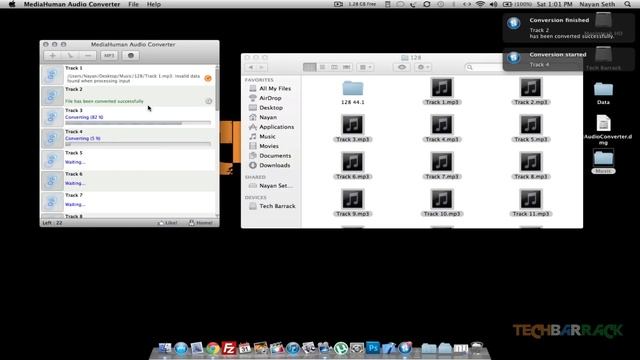Open Google Chrome from the Dock
Screen dimensions: 640x360
tap(213, 348)
